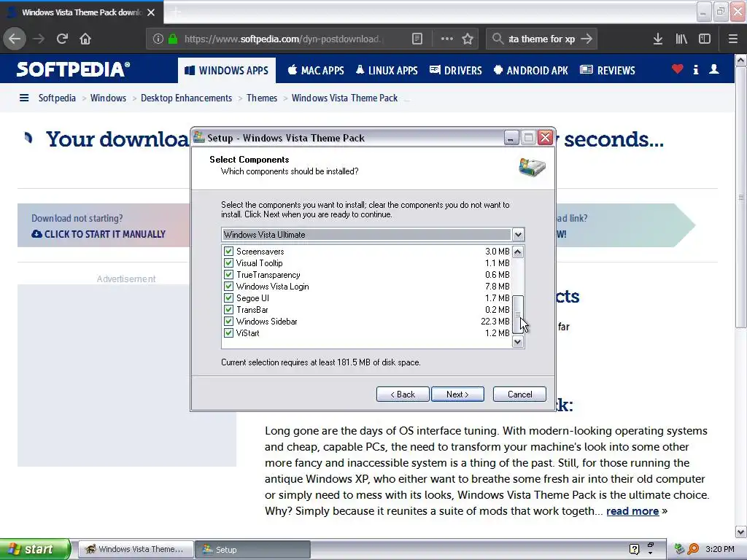Go to Desktop Enhancements breadcrumb

186,98
